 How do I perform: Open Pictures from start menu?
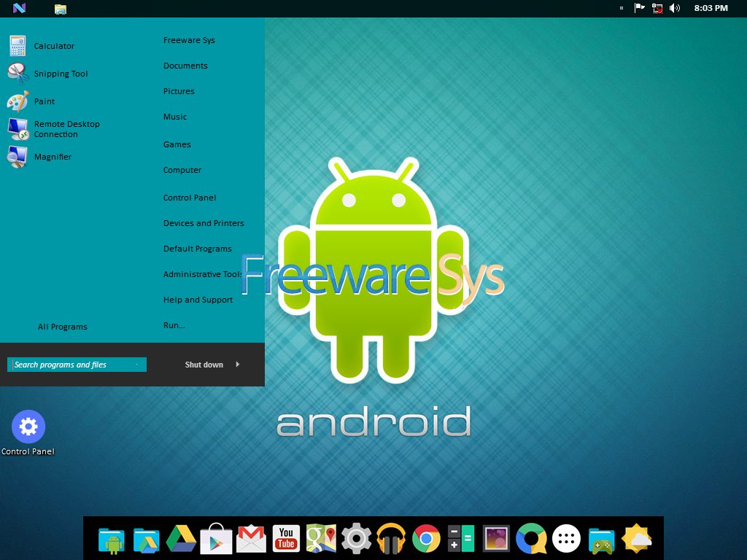point(179,91)
